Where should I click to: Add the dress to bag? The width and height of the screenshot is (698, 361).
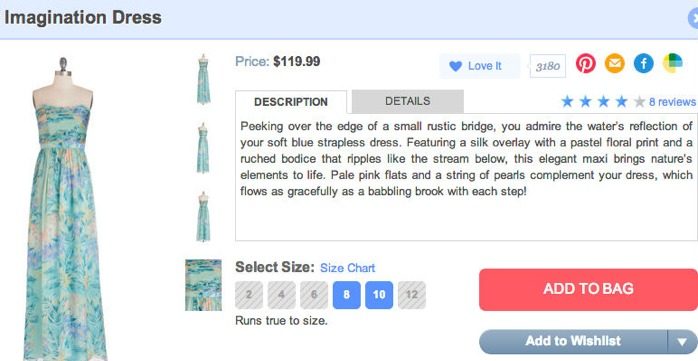pyautogui.click(x=588, y=289)
